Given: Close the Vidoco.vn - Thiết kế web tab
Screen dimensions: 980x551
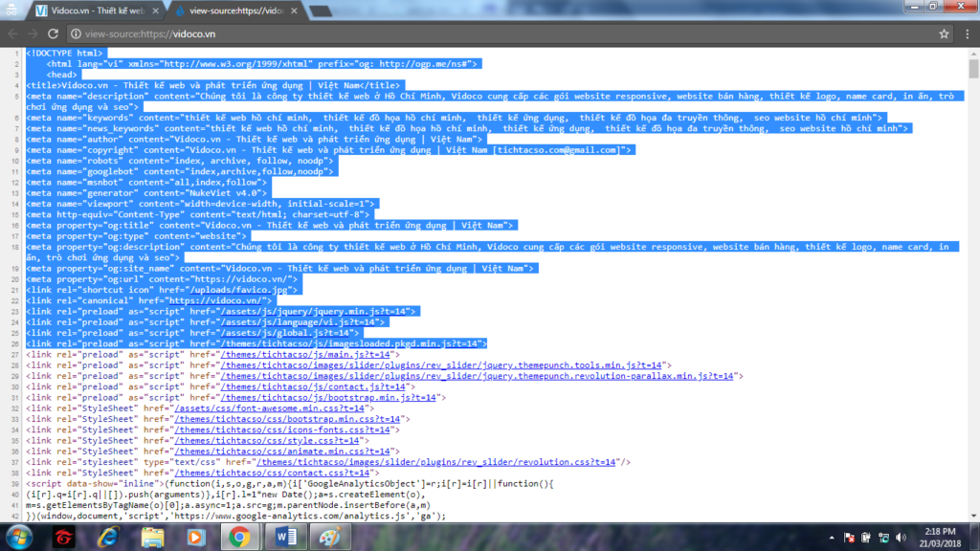Looking at the screenshot, I should coord(154,11).
